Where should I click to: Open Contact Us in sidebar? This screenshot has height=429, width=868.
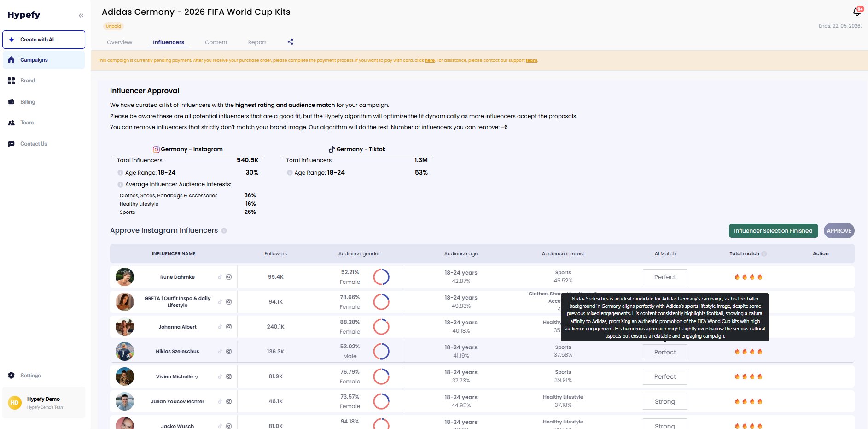click(44, 144)
